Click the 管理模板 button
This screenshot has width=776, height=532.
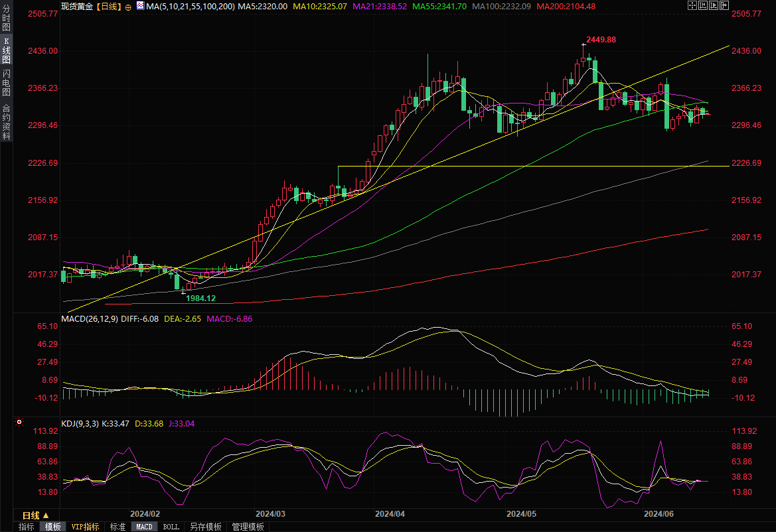tap(248, 527)
